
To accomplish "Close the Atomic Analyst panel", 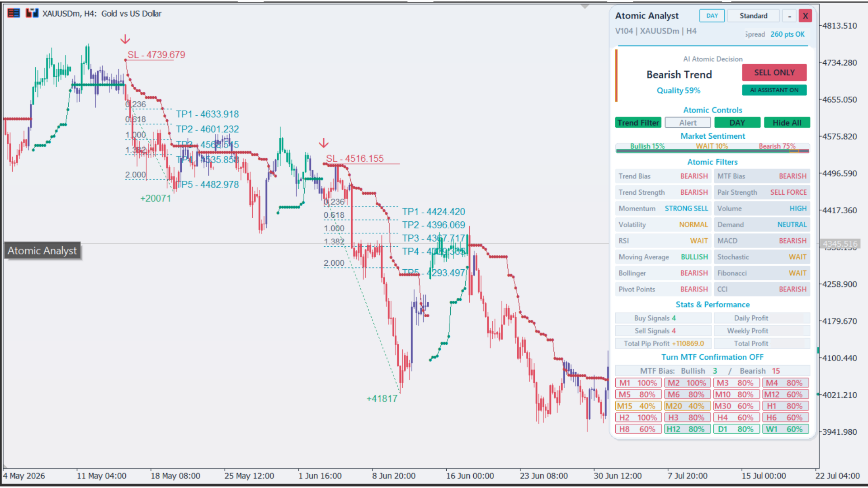I will coord(805,16).
